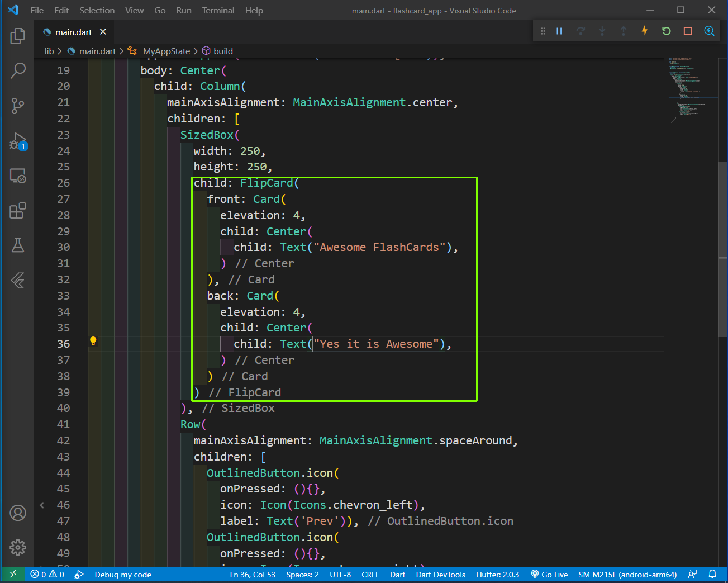Change indentation via Spaces: 2
This screenshot has height=583, width=728.
tap(302, 574)
